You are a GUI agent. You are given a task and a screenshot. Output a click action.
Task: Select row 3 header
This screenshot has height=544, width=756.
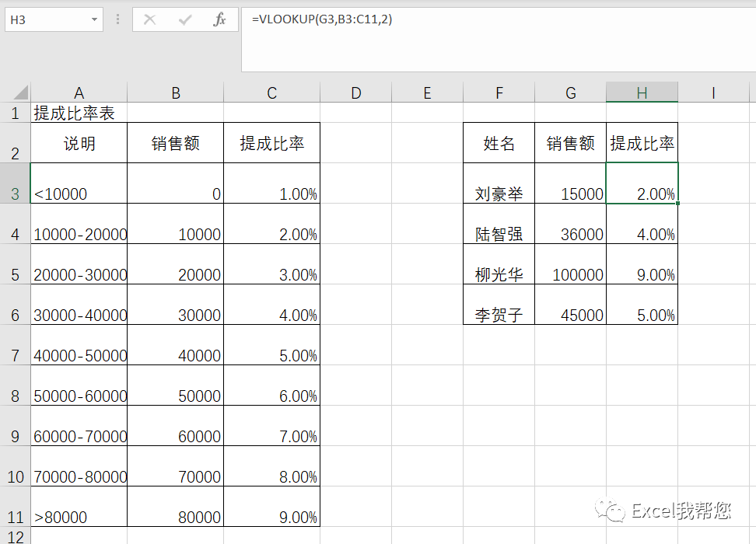coord(16,183)
